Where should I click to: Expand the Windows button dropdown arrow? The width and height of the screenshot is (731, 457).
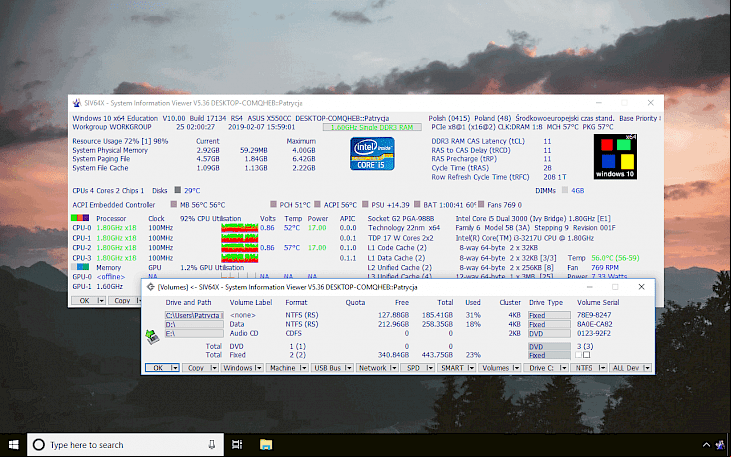(259, 368)
